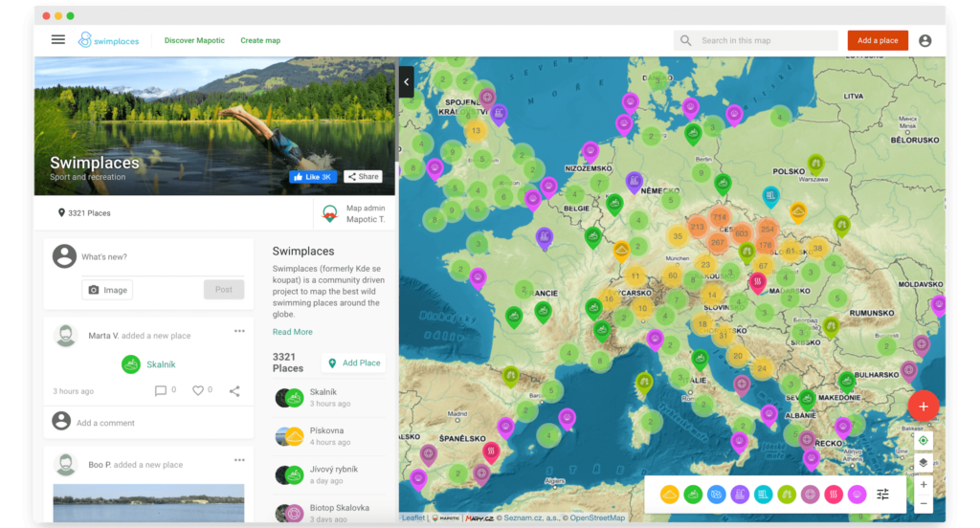Screen dimensions: 980x528
Task: Toggle the mauve lifebuoy category filter
Action: (810, 495)
